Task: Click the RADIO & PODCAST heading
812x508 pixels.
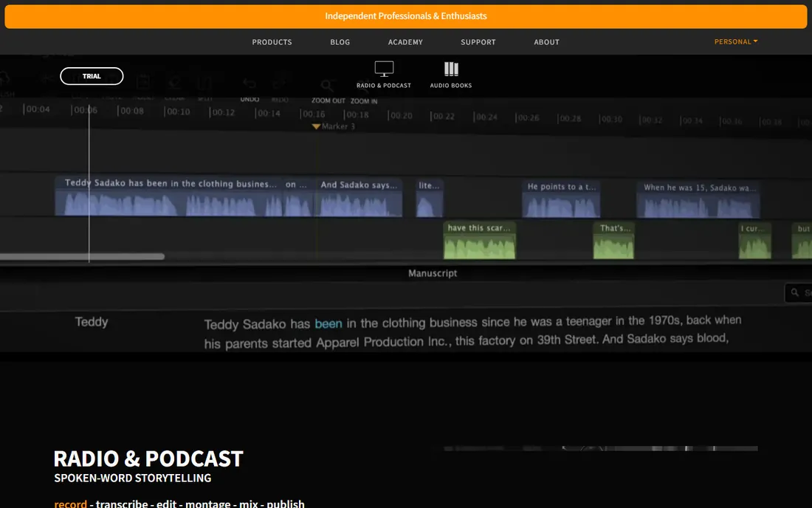Action: [x=148, y=459]
